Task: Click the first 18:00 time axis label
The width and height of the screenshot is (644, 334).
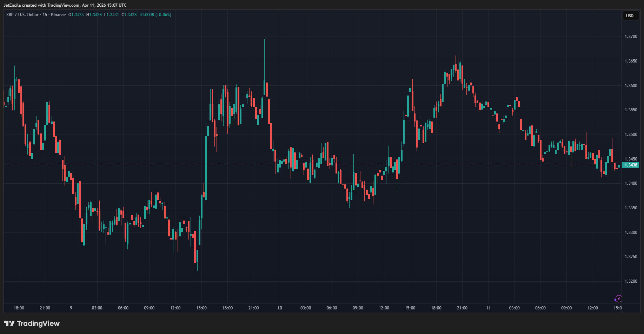Action: [x=19, y=308]
